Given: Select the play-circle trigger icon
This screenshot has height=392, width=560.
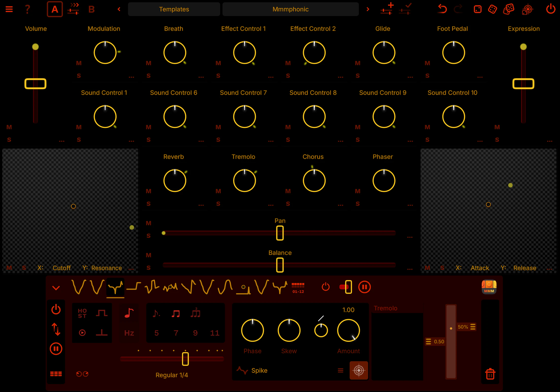Looking at the screenshot, I should pyautogui.click(x=82, y=333).
